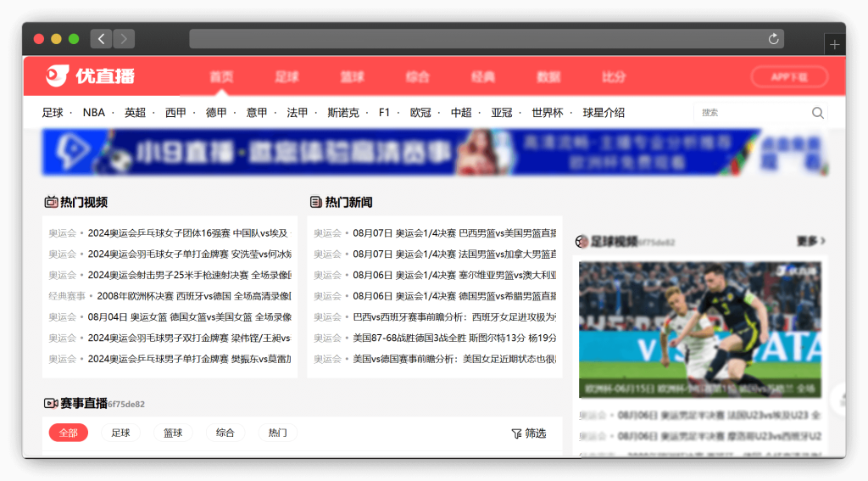
Task: Click the 小9直播 banner advertisement
Action: click(x=435, y=153)
